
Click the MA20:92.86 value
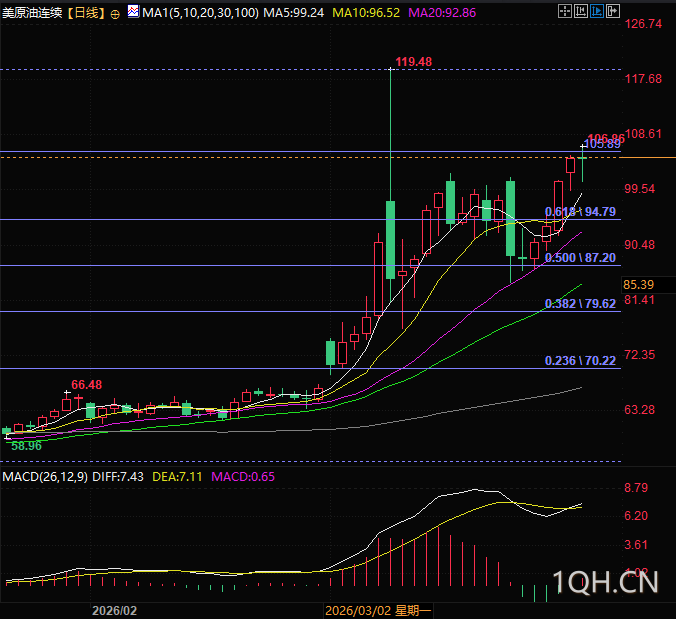coord(442,13)
